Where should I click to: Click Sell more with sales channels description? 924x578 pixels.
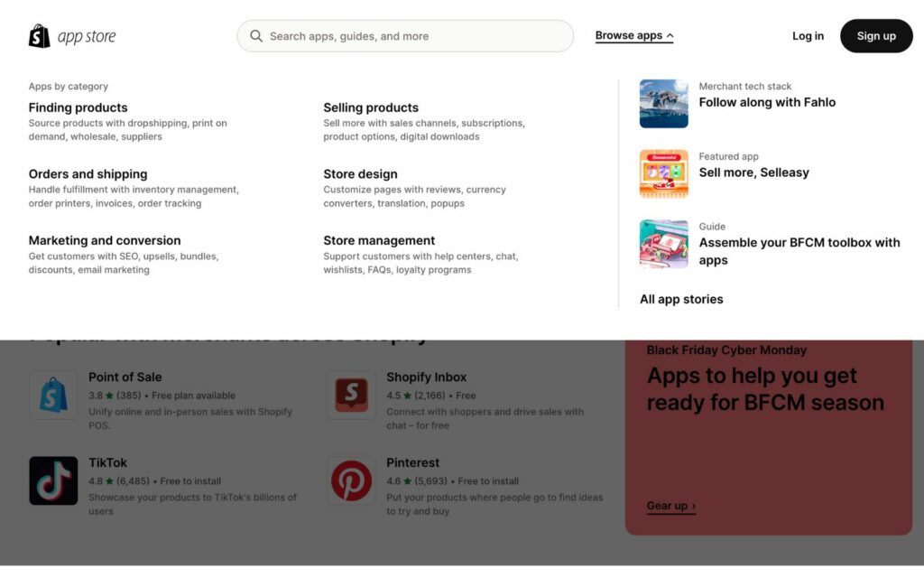[424, 130]
